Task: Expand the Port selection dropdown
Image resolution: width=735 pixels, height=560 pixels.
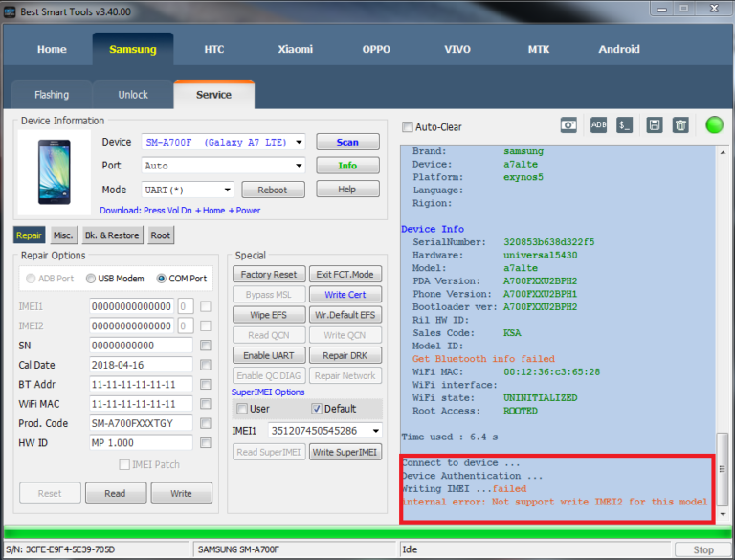Action: pyautogui.click(x=299, y=166)
